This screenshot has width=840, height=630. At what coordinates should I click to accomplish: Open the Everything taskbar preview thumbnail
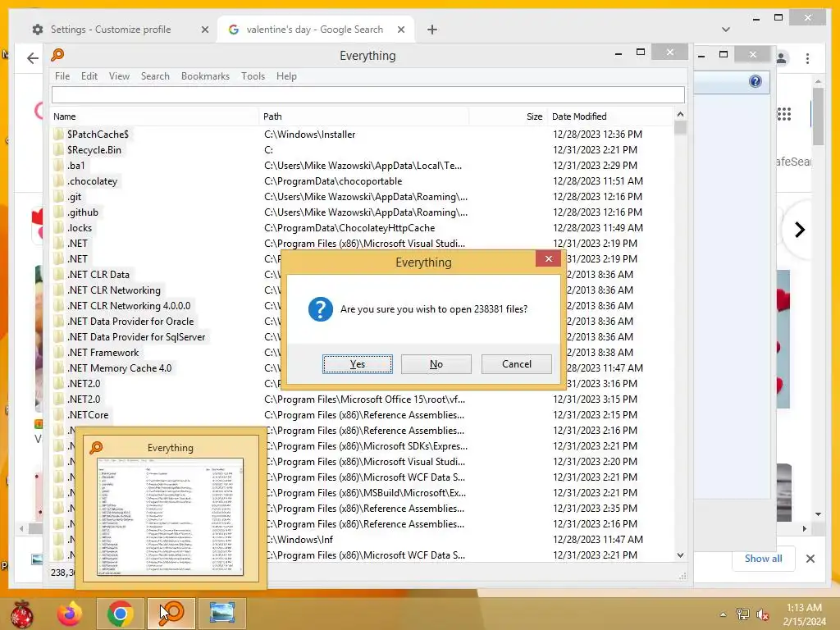[x=171, y=516]
